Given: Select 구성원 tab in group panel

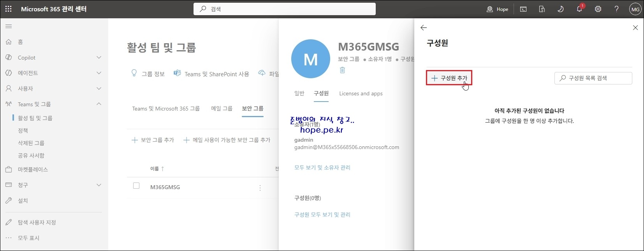Looking at the screenshot, I should (x=321, y=93).
